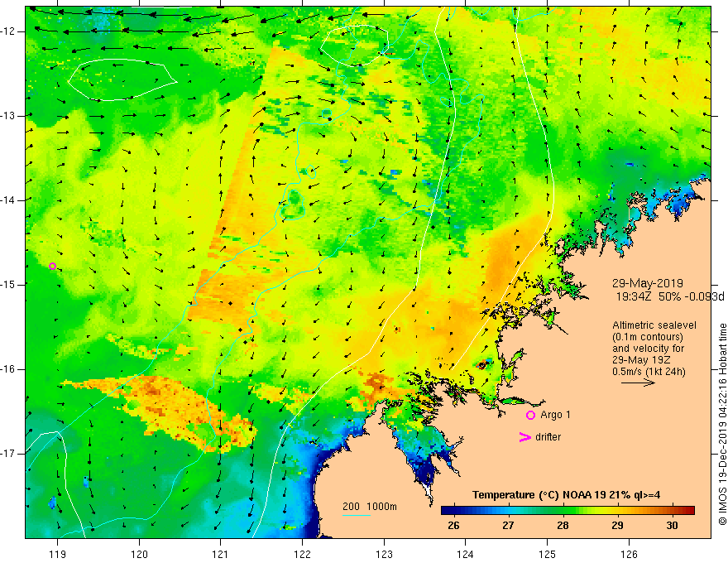Click the cyan 200m contour legend line
Viewport: 728px width, 563px height.
coord(356,515)
